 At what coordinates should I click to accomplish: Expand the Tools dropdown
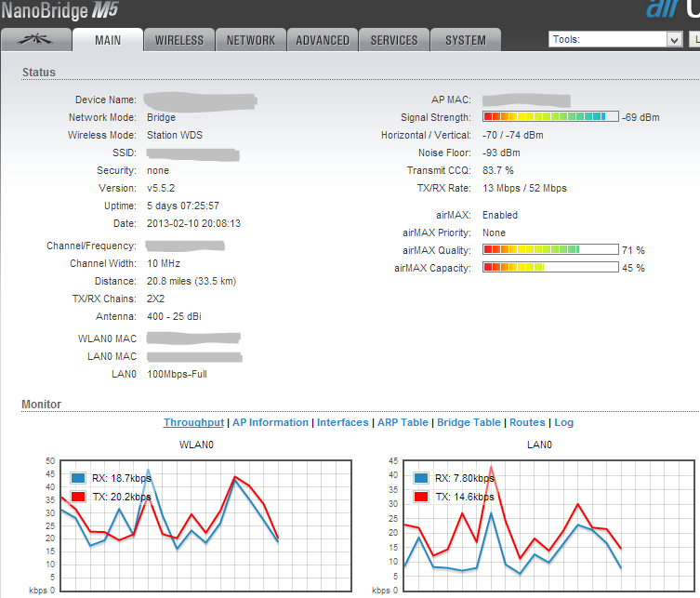615,39
